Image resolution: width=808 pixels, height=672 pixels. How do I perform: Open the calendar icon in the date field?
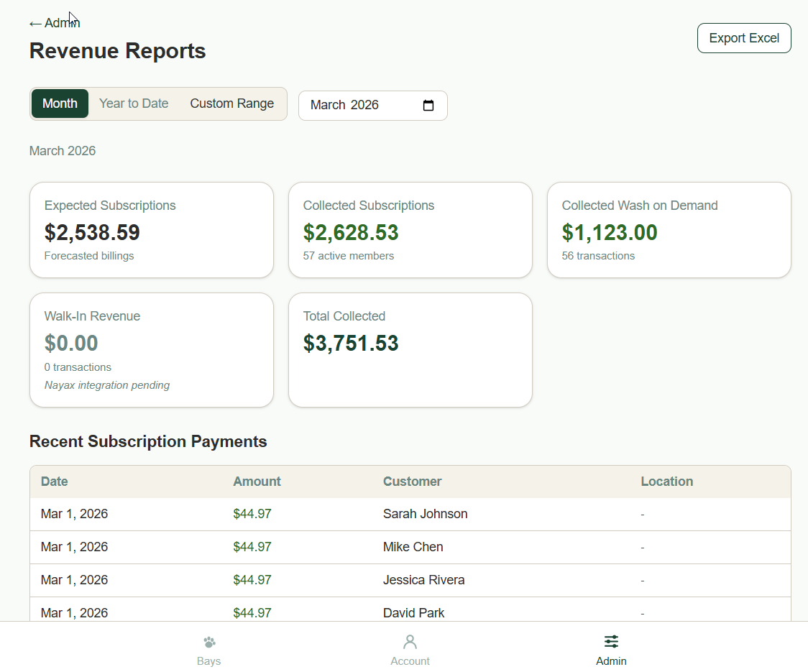428,105
